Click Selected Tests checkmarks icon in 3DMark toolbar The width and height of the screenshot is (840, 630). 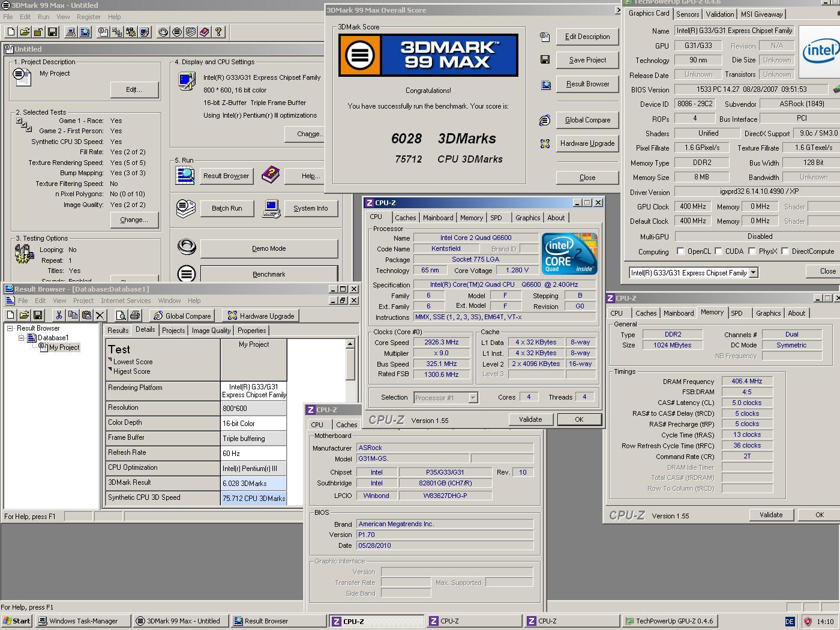pyautogui.click(x=117, y=32)
